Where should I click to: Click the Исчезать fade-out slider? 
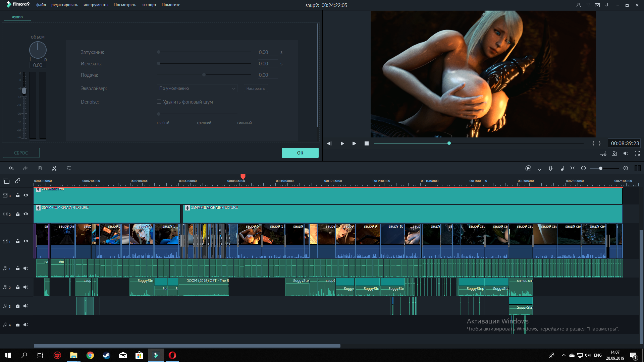click(204, 63)
